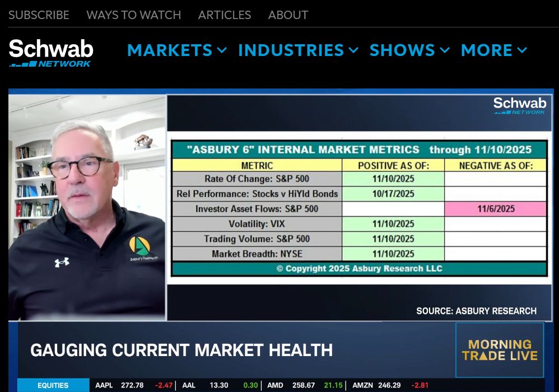This screenshot has height=392, width=559.
Task: Click the Schwab Network watermark in video
Action: [519, 105]
